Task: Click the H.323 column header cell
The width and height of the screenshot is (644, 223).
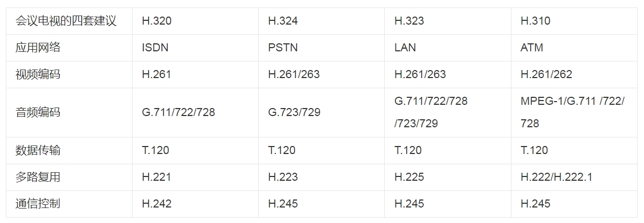Action: tap(409, 21)
